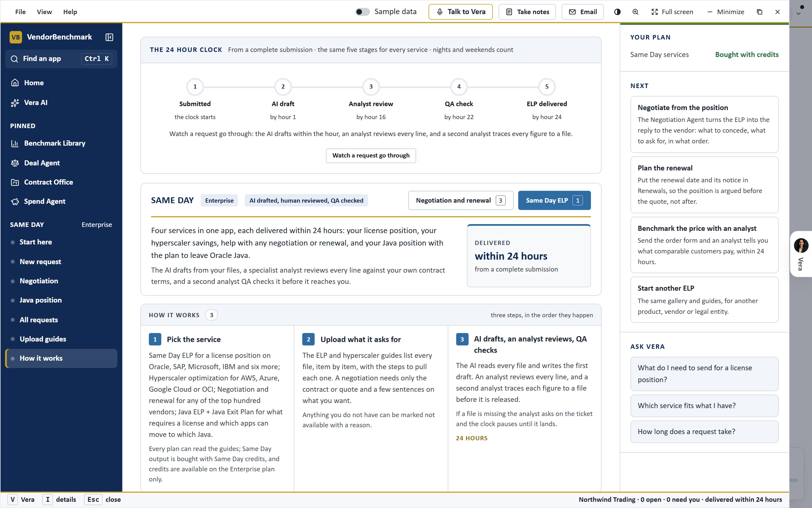Click the I details shortcut in status bar
The image size is (812, 508).
(59, 500)
